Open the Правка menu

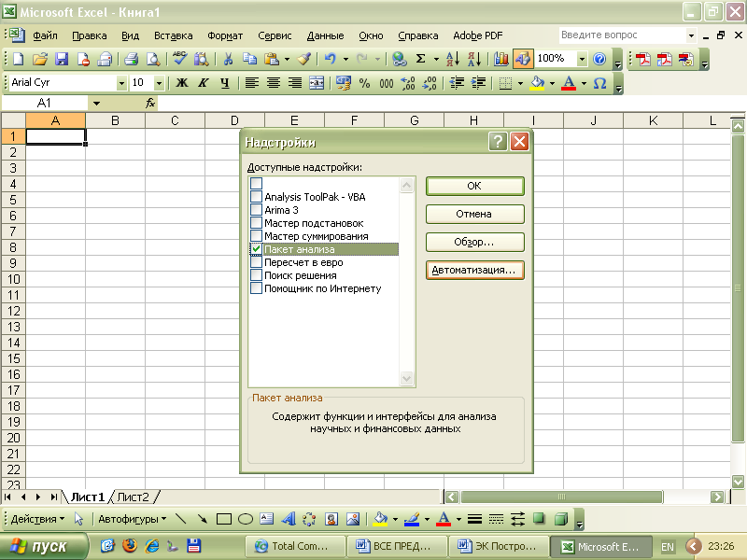click(x=90, y=35)
